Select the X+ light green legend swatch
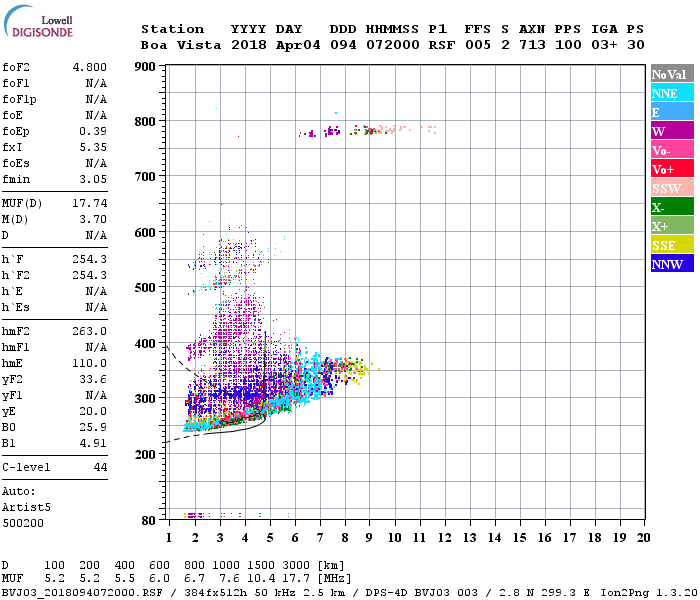This screenshot has height=600, width=700. coord(672,225)
